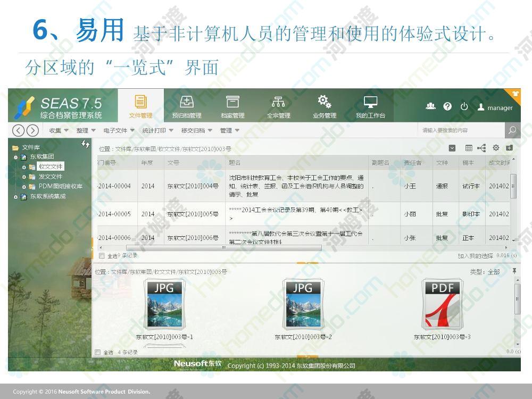Click the attachments panel vertical scrollbar
Image resolution: width=532 pixels, height=399 pixels.
coord(517,299)
